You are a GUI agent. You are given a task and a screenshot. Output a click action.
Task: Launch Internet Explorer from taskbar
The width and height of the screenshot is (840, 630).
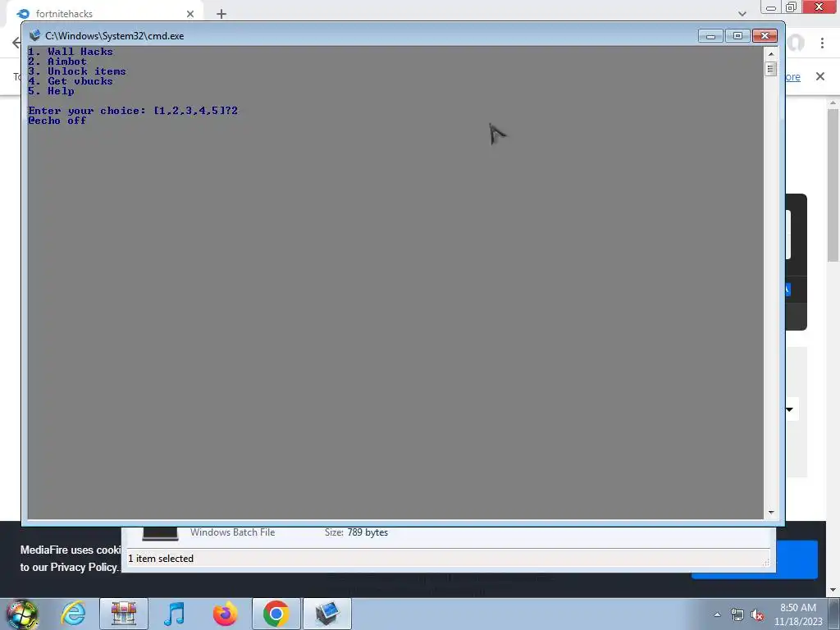pos(73,614)
